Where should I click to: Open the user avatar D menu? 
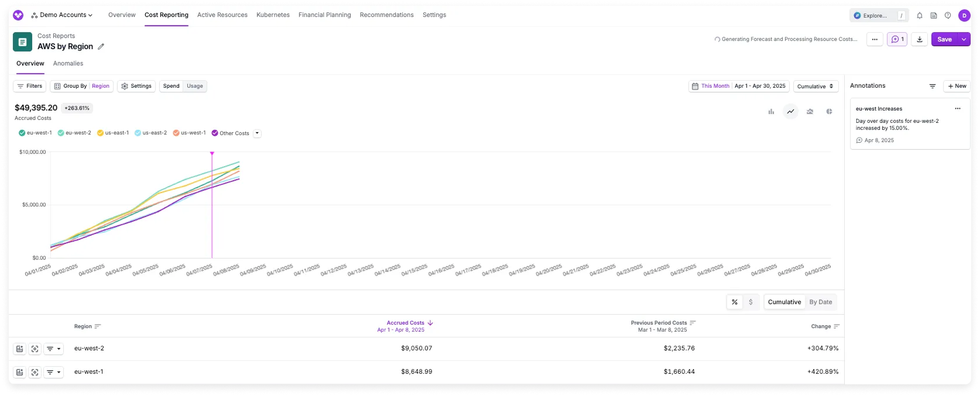[964, 16]
